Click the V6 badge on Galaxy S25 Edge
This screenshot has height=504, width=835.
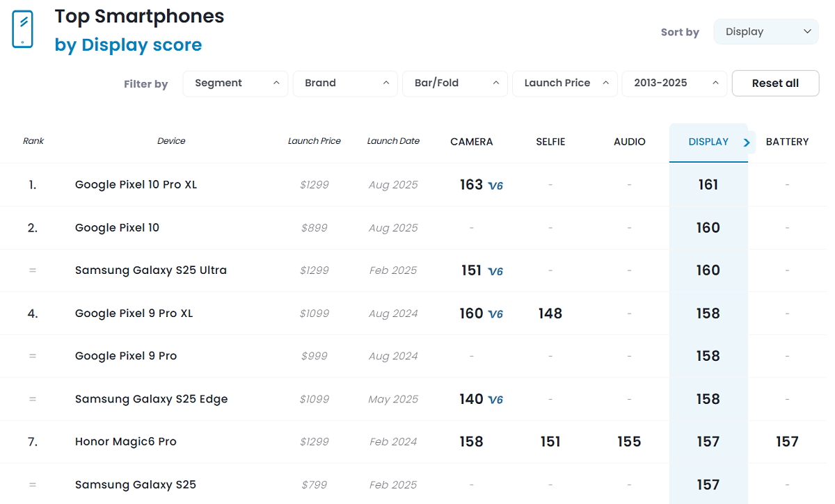click(x=495, y=400)
